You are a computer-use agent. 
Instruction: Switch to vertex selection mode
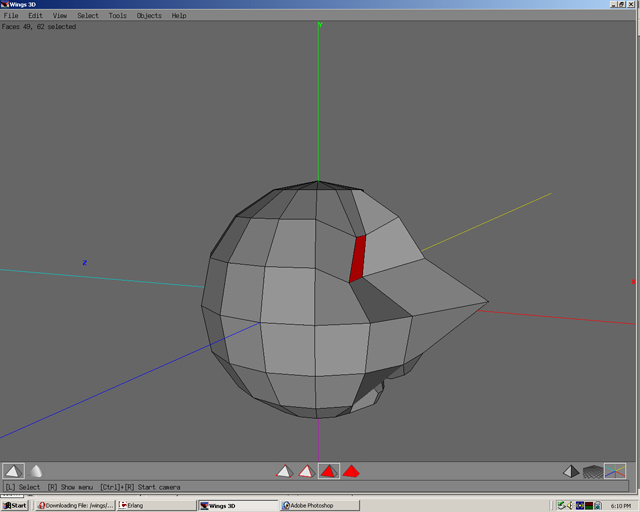284,471
